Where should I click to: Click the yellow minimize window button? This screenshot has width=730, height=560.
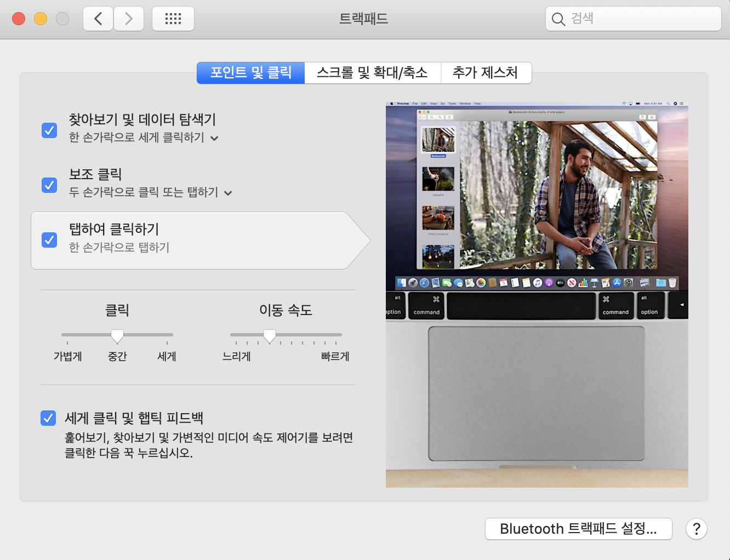tap(41, 19)
